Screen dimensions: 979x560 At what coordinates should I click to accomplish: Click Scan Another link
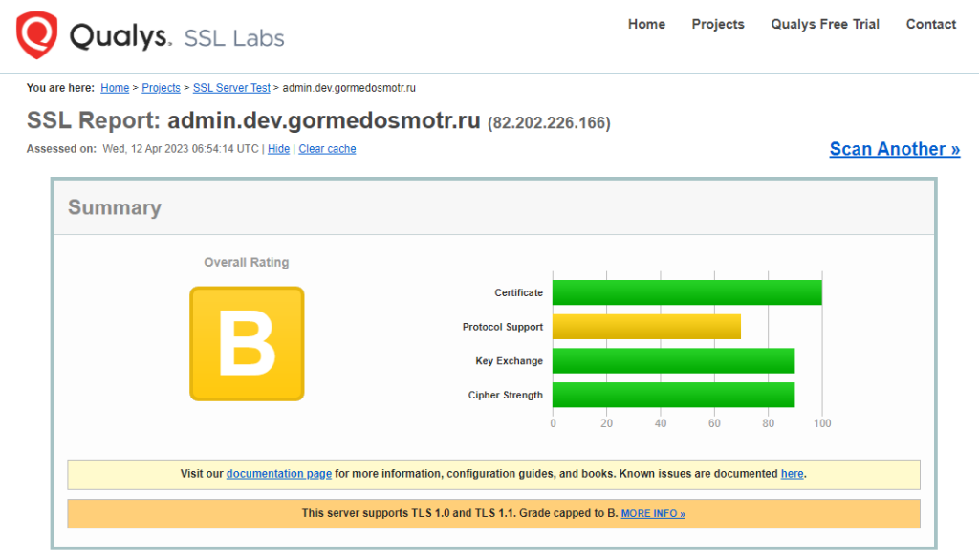point(895,149)
